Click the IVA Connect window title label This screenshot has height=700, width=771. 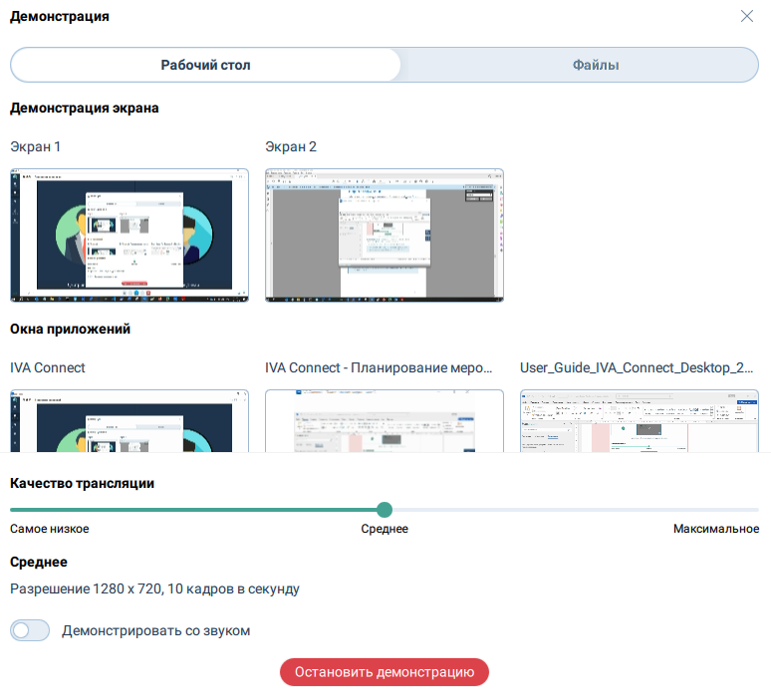pos(48,367)
